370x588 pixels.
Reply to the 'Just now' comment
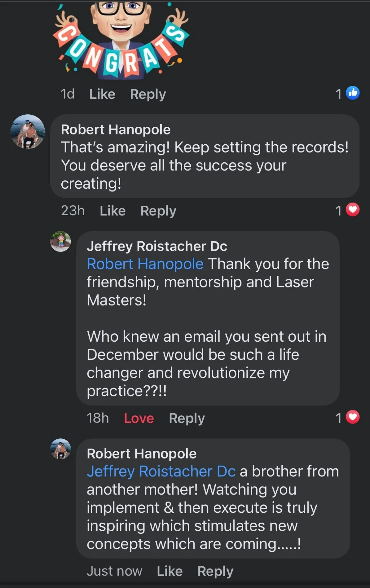(215, 571)
